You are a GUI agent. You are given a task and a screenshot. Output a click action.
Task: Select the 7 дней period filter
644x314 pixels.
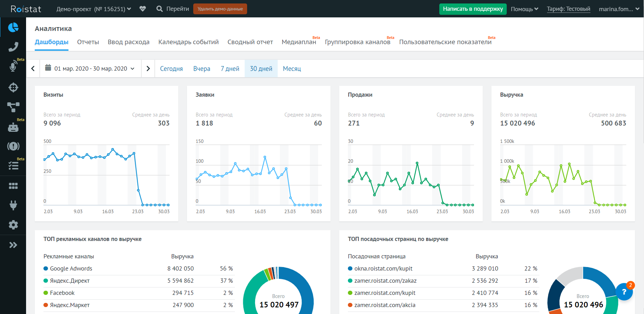tap(230, 69)
